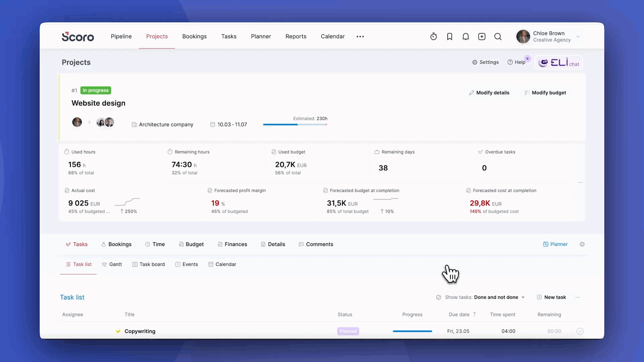The height and width of the screenshot is (362, 644).
Task: Click the In progress status badge
Action: (x=96, y=90)
